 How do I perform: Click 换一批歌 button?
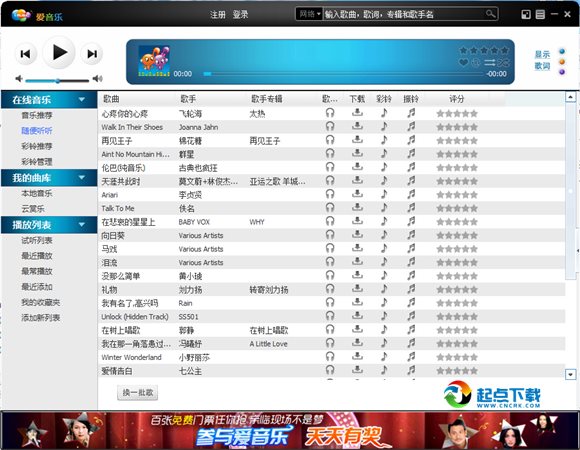[138, 393]
